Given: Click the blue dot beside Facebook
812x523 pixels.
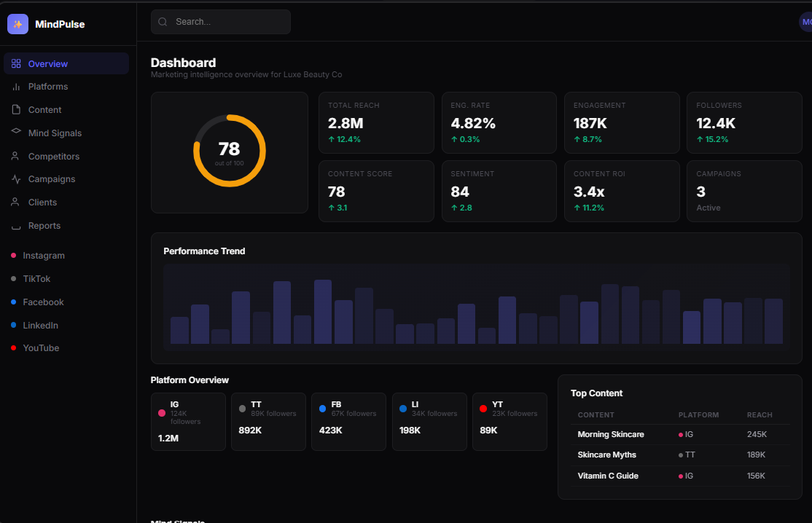Looking at the screenshot, I should point(13,302).
